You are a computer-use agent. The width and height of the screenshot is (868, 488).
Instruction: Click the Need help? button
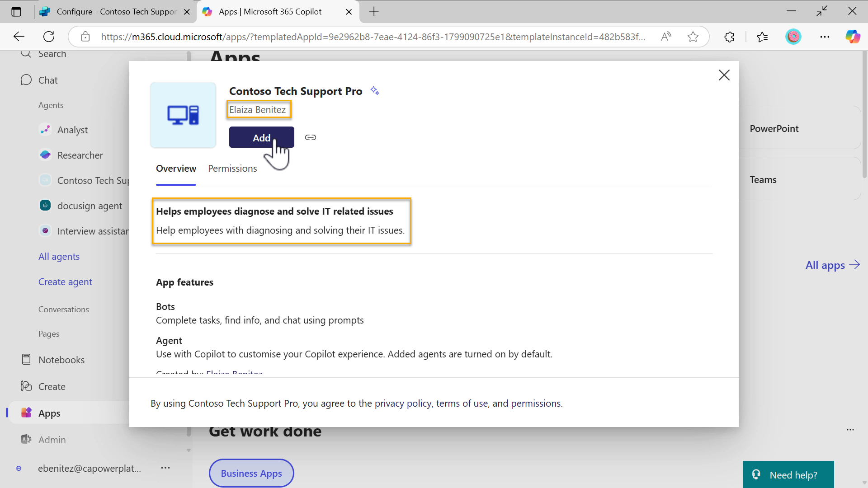pos(788,474)
